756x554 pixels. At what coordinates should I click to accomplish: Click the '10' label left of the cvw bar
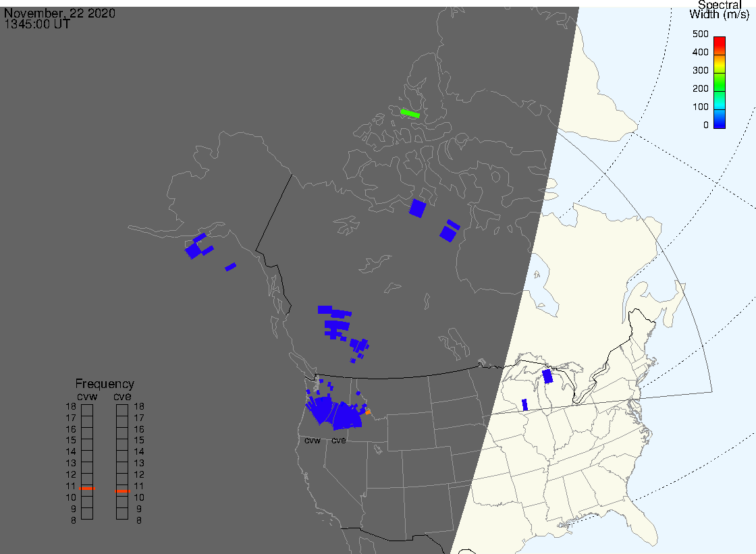[71, 497]
